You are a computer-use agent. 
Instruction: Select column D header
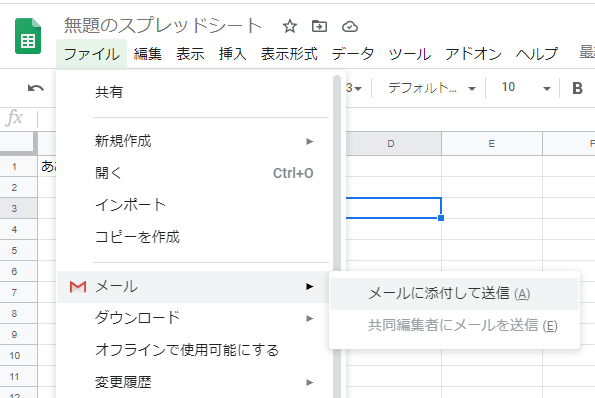click(x=394, y=144)
